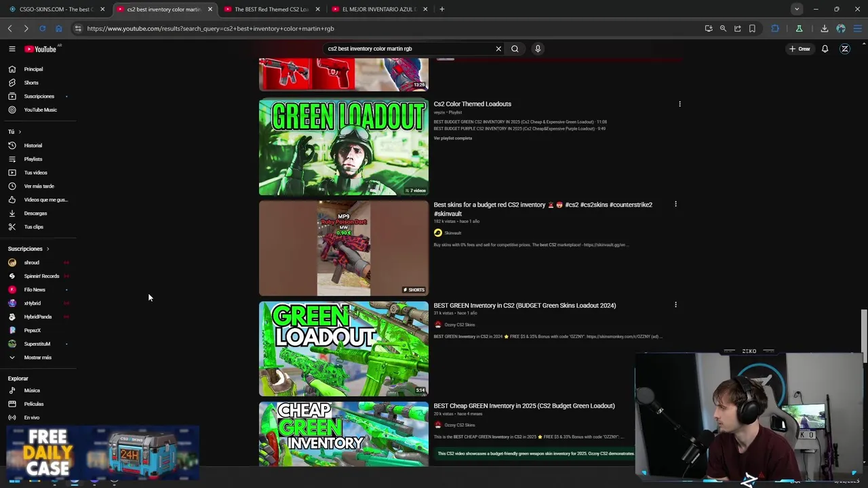The height and width of the screenshot is (488, 868).
Task: Open YouTube Music from sidebar
Action: pos(40,110)
